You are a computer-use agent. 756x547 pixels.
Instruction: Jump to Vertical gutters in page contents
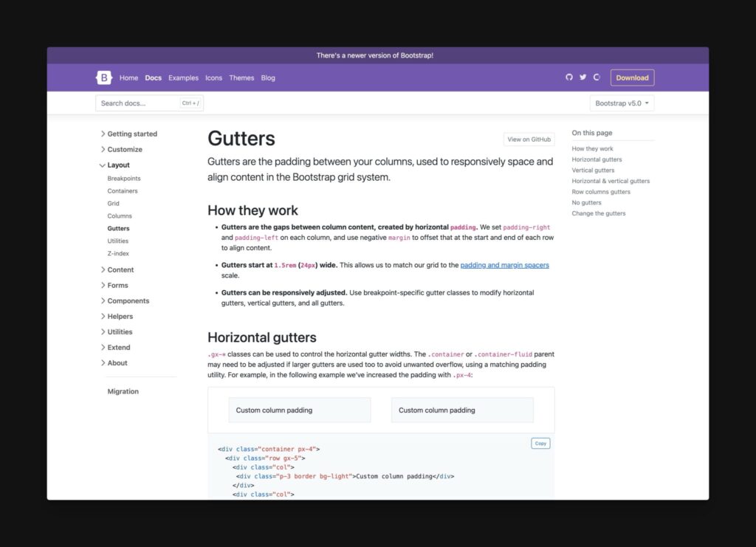pyautogui.click(x=593, y=170)
